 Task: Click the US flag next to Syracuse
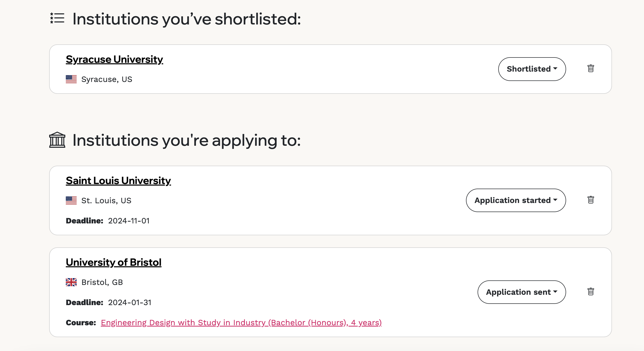pyautogui.click(x=71, y=79)
